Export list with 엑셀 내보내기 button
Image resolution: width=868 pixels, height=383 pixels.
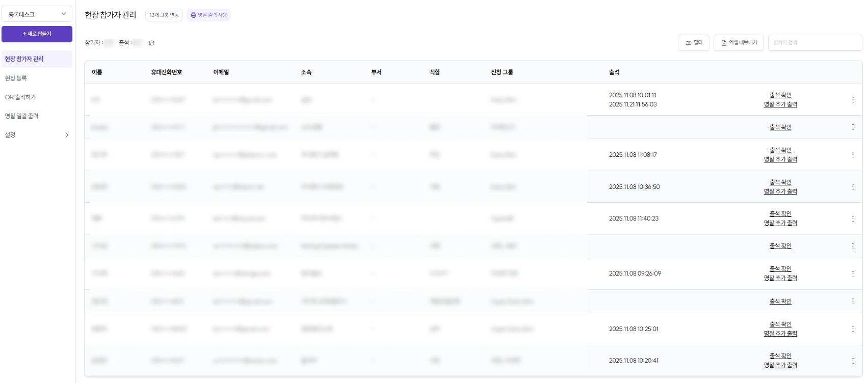tap(739, 43)
